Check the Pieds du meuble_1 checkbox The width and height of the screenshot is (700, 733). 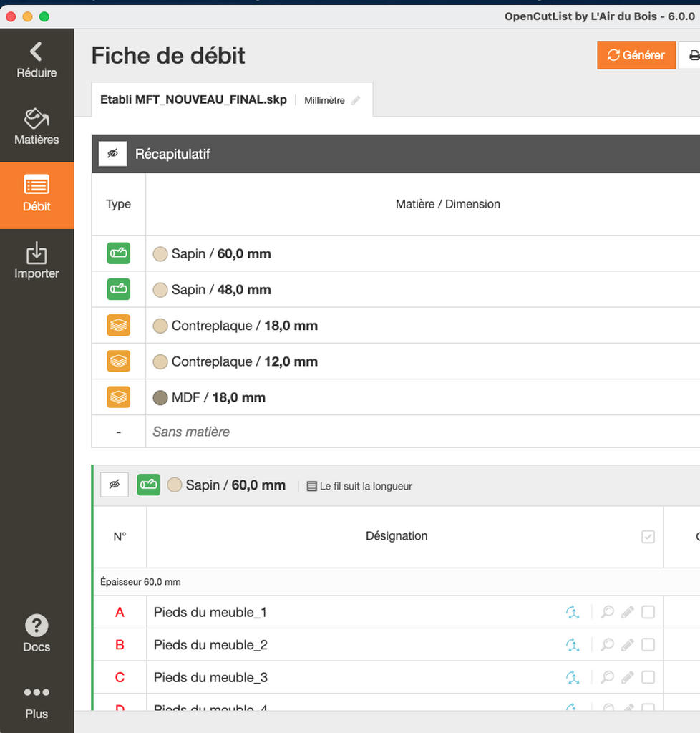pos(648,612)
